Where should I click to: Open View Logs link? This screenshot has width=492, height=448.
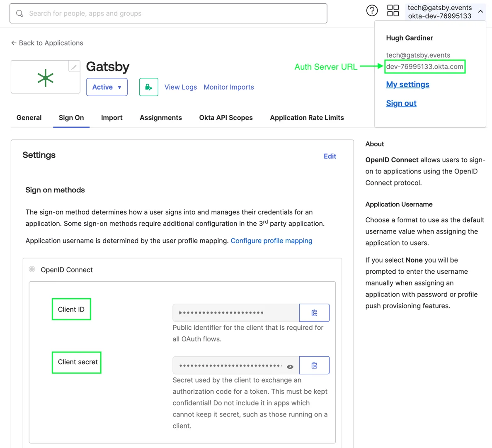[181, 87]
